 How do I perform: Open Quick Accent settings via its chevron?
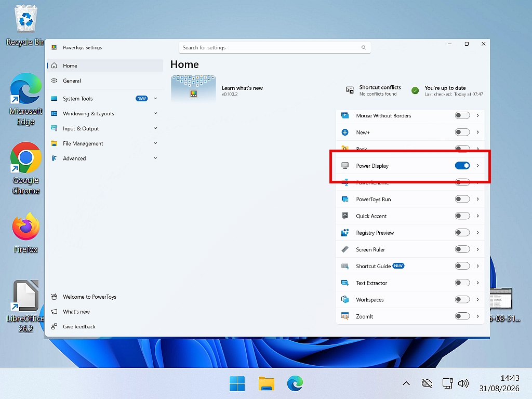(477, 216)
